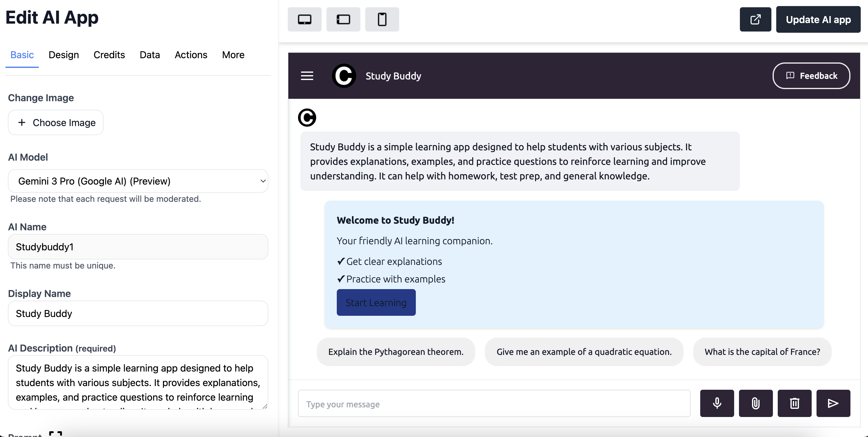Click the trash clear chat button
This screenshot has width=868, height=437.
coord(794,403)
